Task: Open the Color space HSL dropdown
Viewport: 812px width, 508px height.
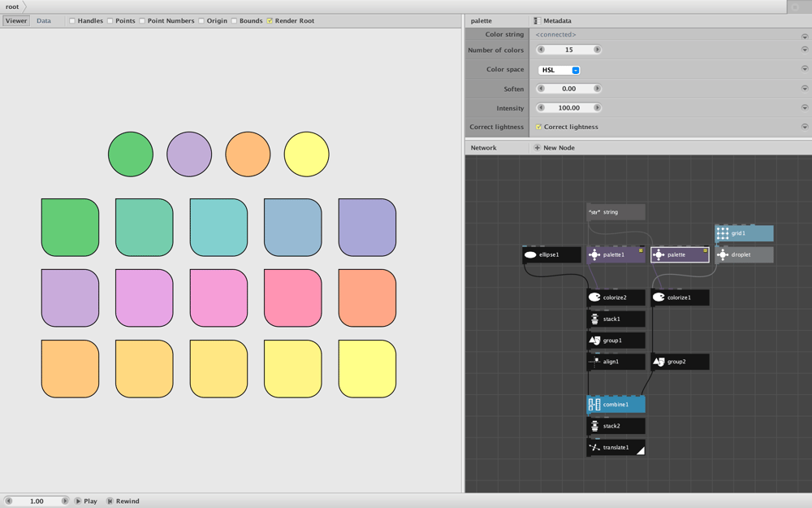Action: pyautogui.click(x=559, y=70)
